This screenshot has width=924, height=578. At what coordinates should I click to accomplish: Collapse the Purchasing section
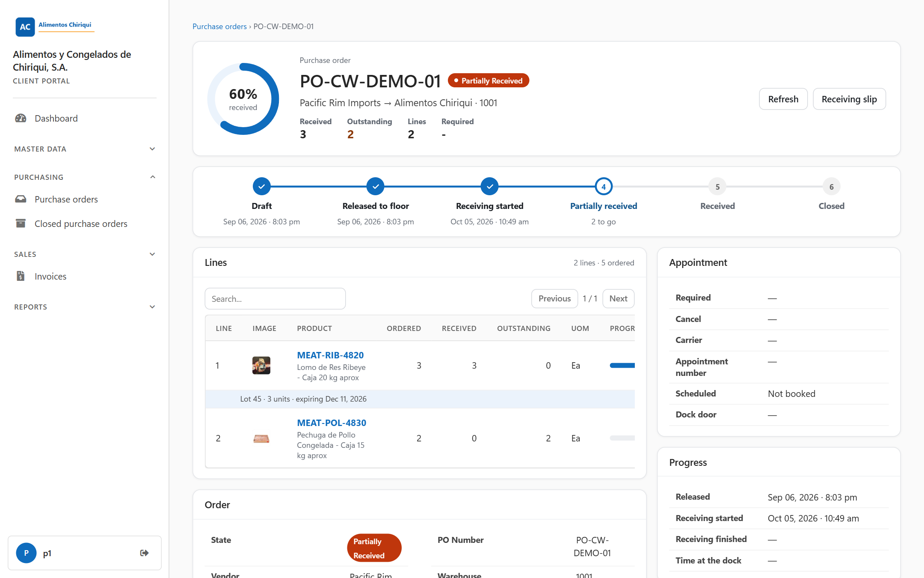click(85, 177)
